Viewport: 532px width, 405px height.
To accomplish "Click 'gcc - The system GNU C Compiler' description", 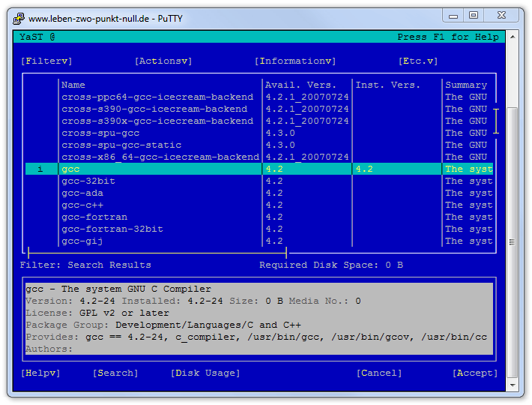I will coord(118,289).
